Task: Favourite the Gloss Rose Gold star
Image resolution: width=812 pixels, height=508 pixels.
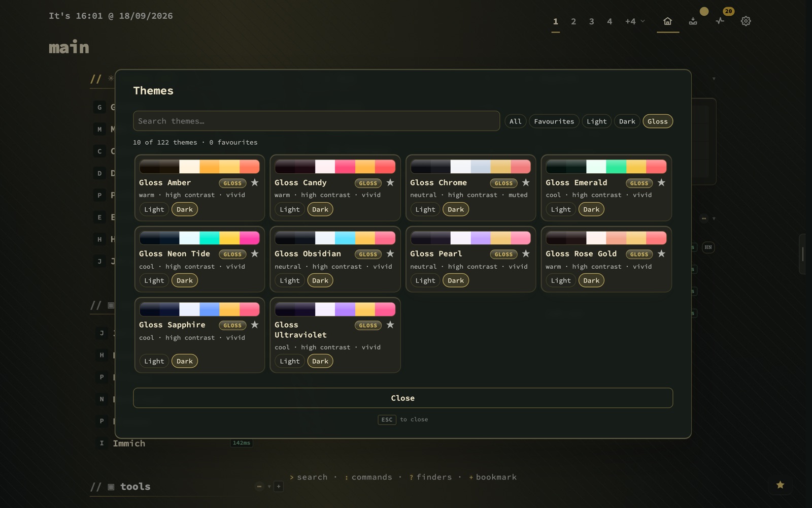Action: tap(661, 253)
